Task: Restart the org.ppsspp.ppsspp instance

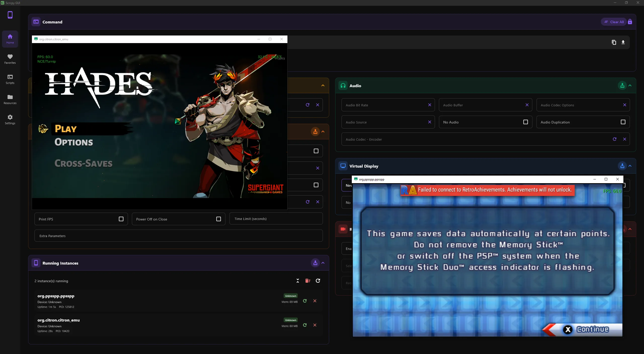Action: pos(305,301)
